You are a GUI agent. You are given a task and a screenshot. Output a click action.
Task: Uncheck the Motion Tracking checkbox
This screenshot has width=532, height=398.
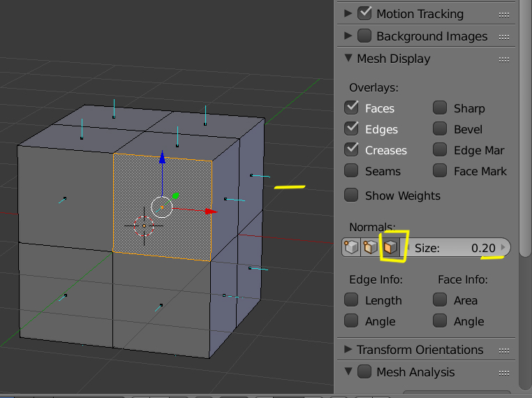[x=364, y=13]
